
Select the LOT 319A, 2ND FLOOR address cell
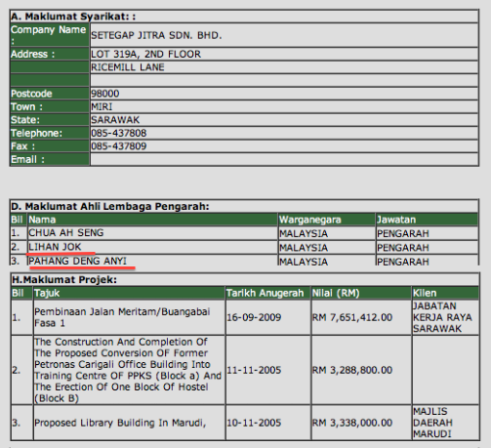point(284,54)
